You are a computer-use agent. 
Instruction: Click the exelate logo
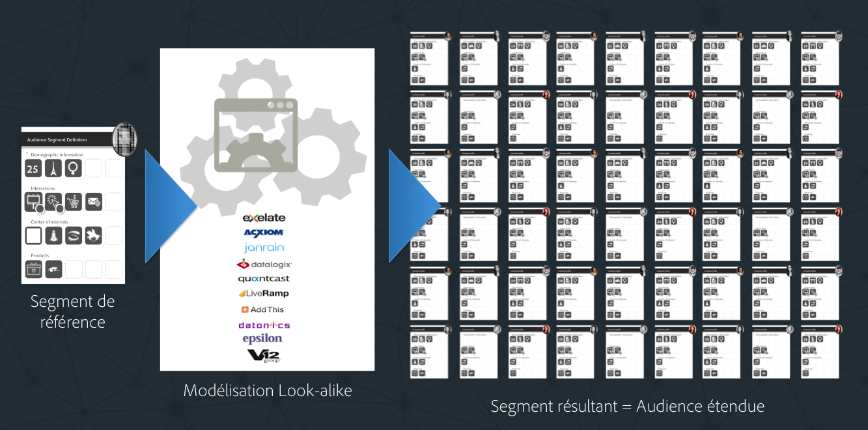click(x=264, y=218)
